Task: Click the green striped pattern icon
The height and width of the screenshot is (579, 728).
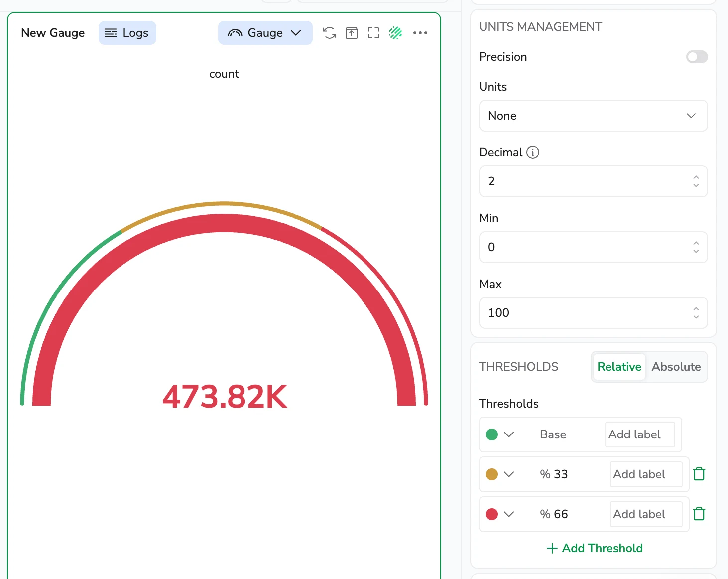Action: click(x=395, y=33)
